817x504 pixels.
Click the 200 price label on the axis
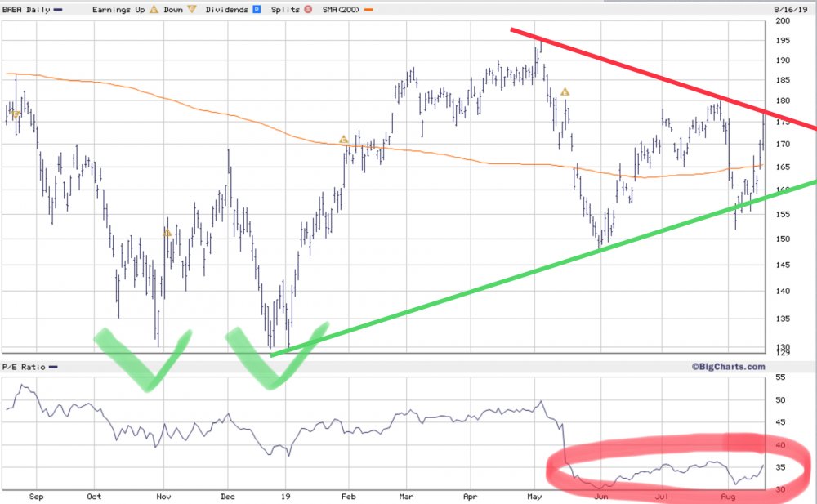click(783, 21)
